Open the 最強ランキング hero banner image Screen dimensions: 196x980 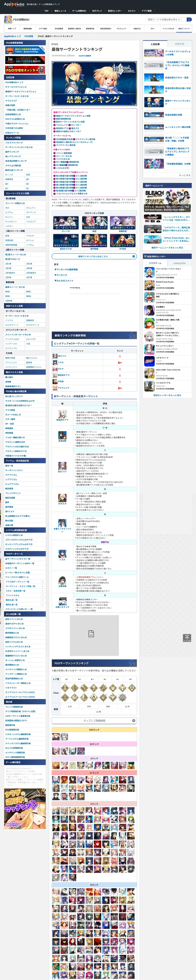[x=94, y=83]
